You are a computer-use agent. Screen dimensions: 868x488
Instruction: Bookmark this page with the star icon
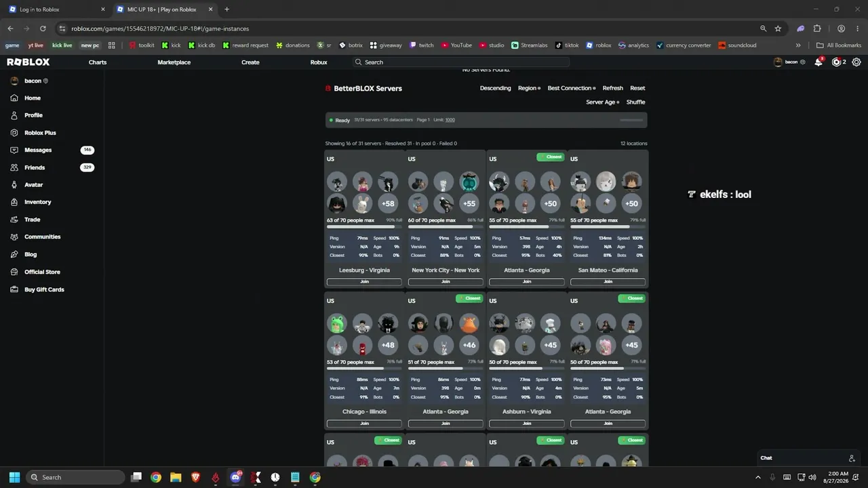(778, 28)
